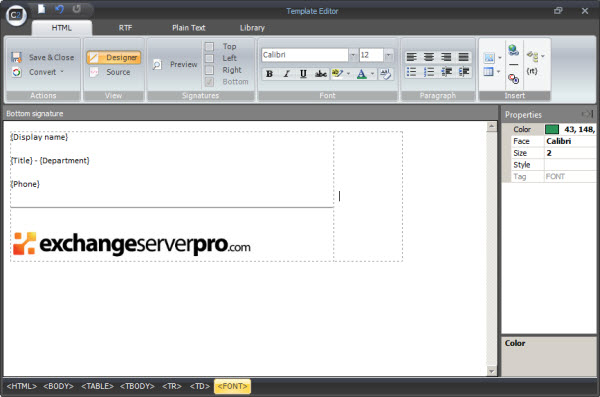Check the Left signature checkbox
This screenshot has height=397, width=600.
(x=209, y=58)
